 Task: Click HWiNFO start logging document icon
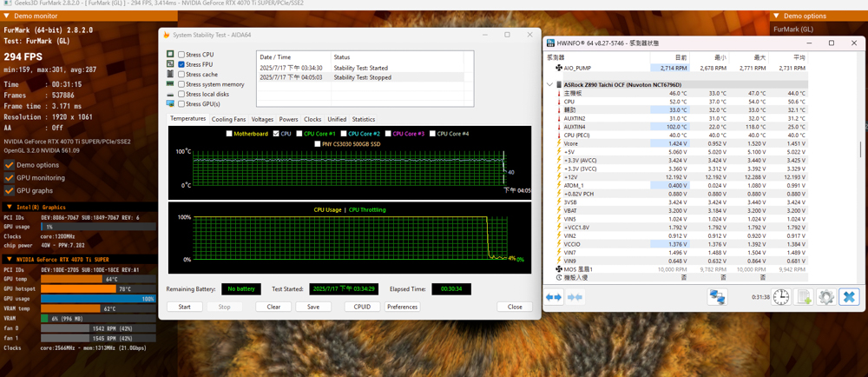coord(803,297)
